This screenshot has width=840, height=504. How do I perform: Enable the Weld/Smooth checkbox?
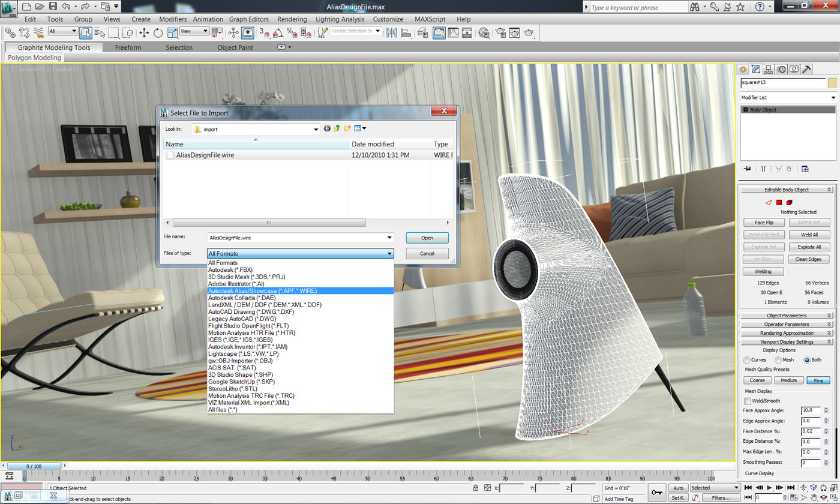[x=748, y=401]
